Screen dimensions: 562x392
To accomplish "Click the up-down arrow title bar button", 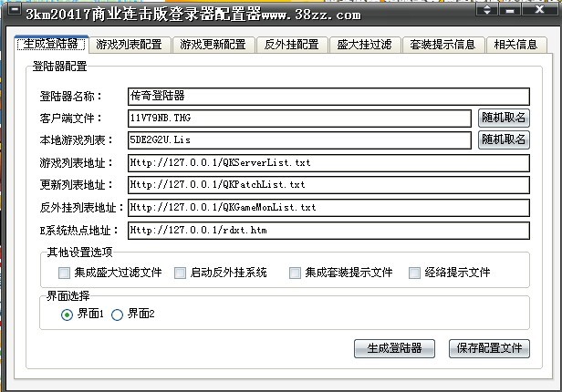I will (489, 14).
